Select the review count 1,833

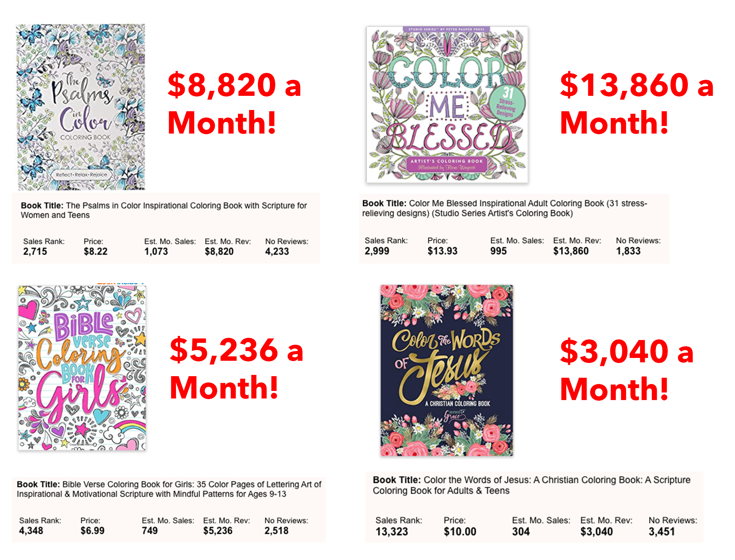[628, 251]
